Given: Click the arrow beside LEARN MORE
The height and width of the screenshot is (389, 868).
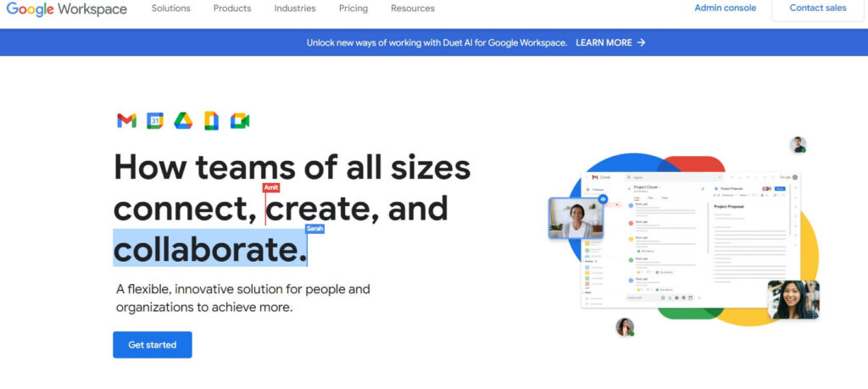Looking at the screenshot, I should coord(641,42).
